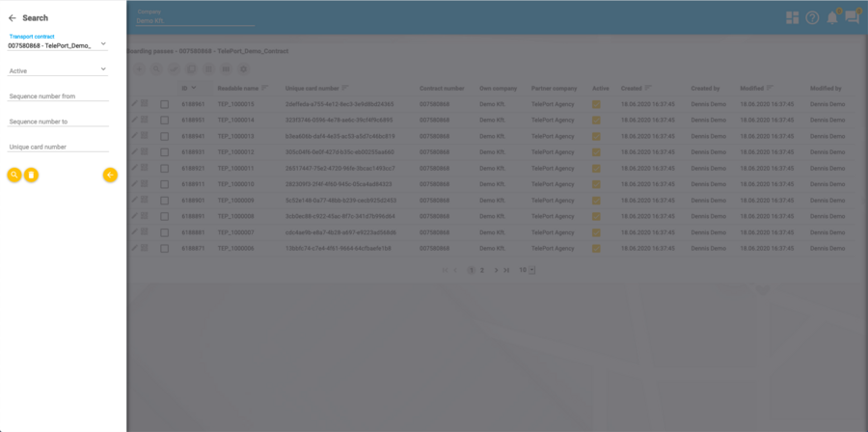Viewport: 868px width, 432px height.
Task: Open the chat messages icon
Action: point(852,17)
